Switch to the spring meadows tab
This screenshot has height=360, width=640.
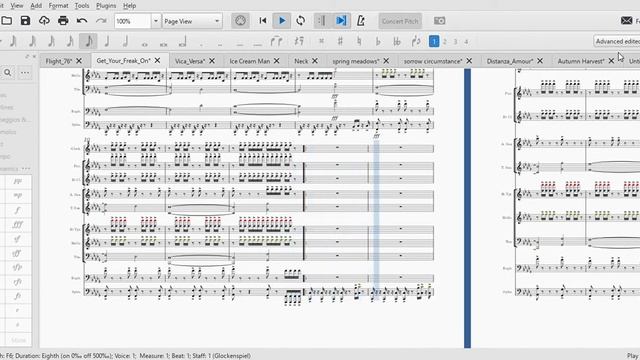pyautogui.click(x=356, y=61)
